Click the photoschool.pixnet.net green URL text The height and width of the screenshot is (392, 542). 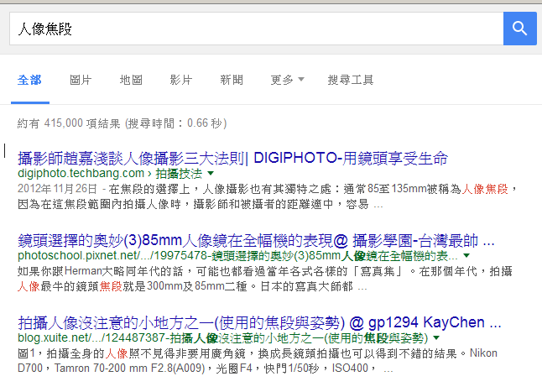[x=237, y=256]
